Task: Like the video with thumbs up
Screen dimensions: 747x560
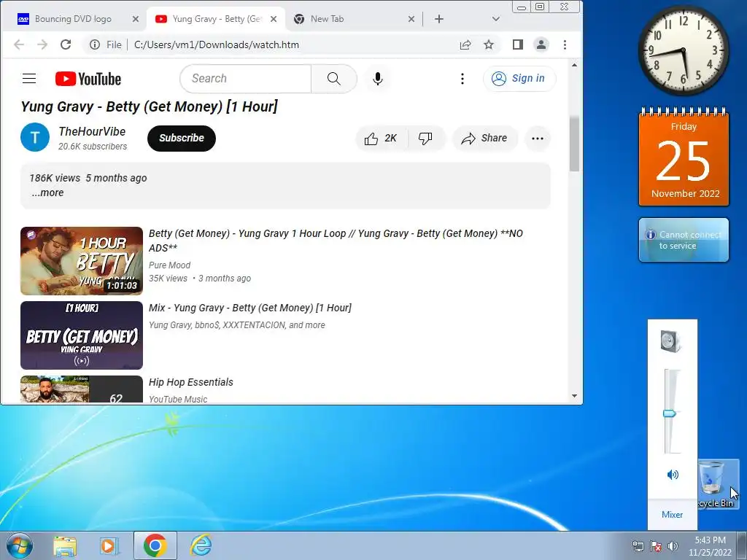Action: pos(381,139)
